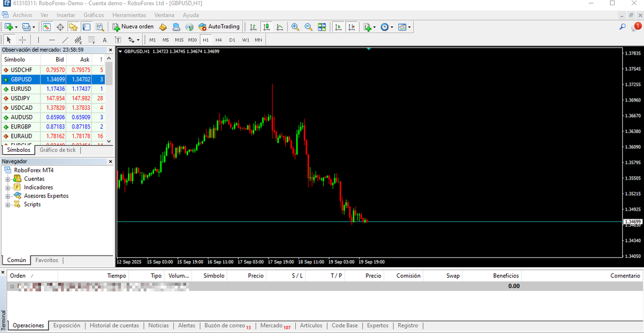Screen dimensions: 644x333
Task: Select USDJPY row in Market Watch
Action: 53,98
